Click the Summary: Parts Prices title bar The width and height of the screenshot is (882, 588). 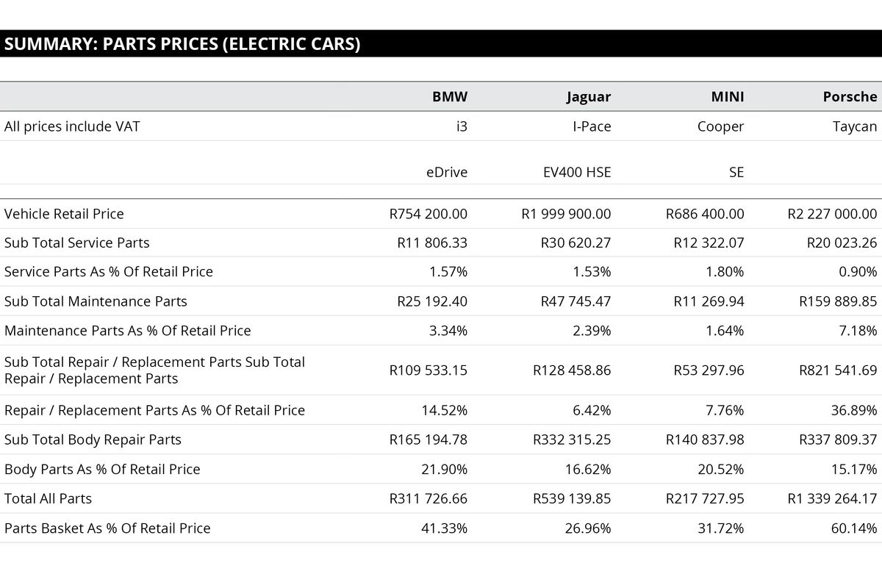(x=182, y=44)
